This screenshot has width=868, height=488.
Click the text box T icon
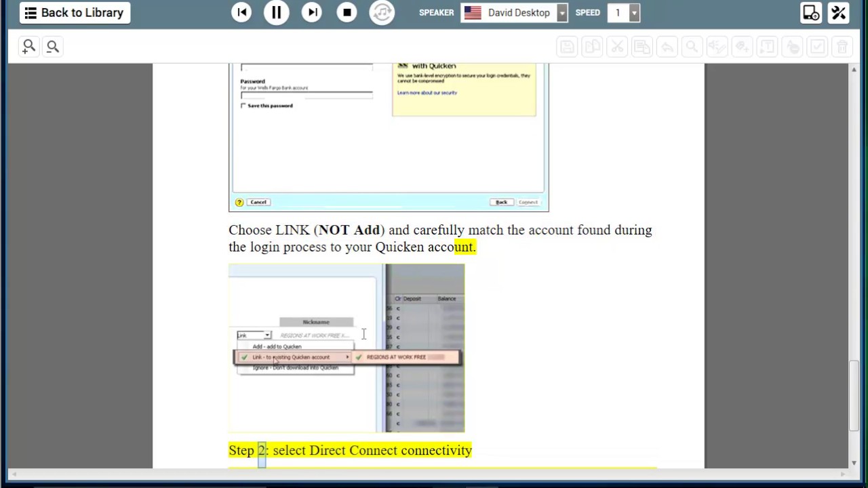(x=767, y=47)
